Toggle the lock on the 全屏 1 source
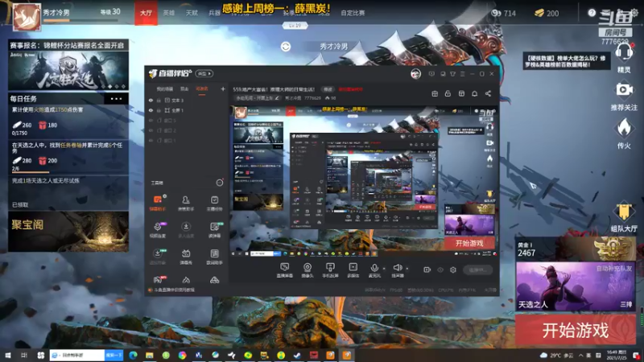Viewport: 644px width, 362px height. pos(159,110)
